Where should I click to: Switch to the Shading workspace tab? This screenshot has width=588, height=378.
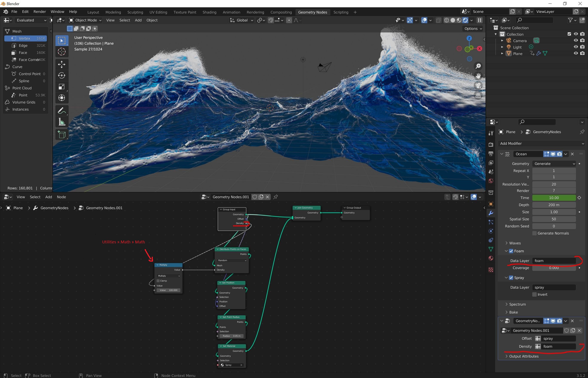pyautogui.click(x=209, y=12)
